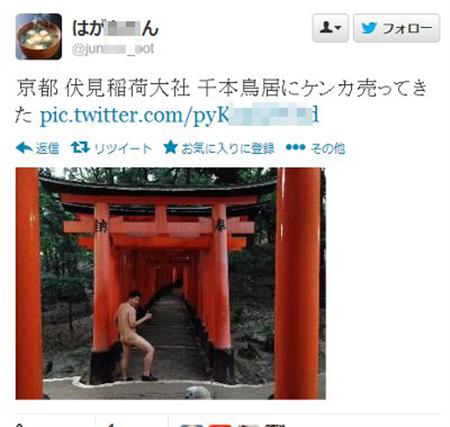Click the first small avatar at bottom
The image size is (450, 427).
pyautogui.click(x=191, y=426)
